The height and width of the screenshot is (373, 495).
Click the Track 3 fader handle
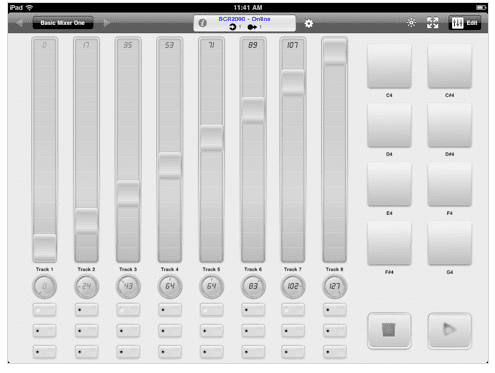tap(128, 193)
